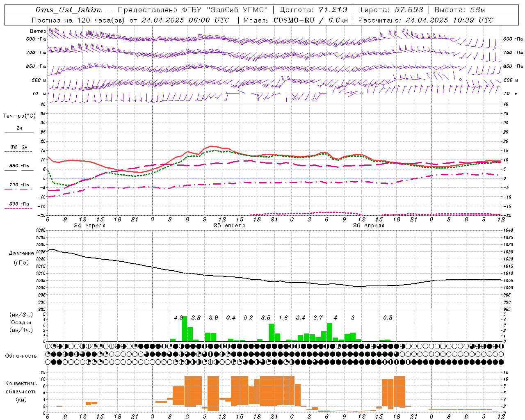Image resolution: width=525 pixels, height=420 pixels.
Task: Select the 2.4 precipitation total
Action: pyautogui.click(x=301, y=317)
